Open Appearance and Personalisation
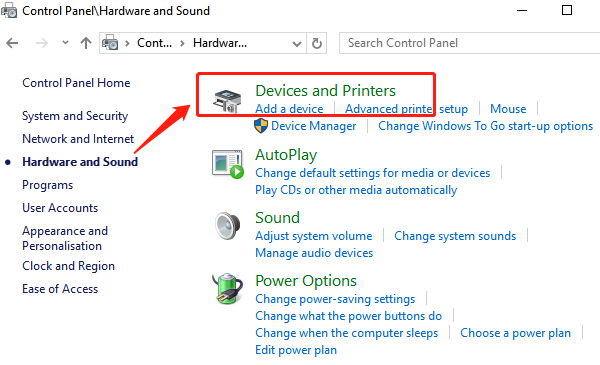 click(x=65, y=238)
